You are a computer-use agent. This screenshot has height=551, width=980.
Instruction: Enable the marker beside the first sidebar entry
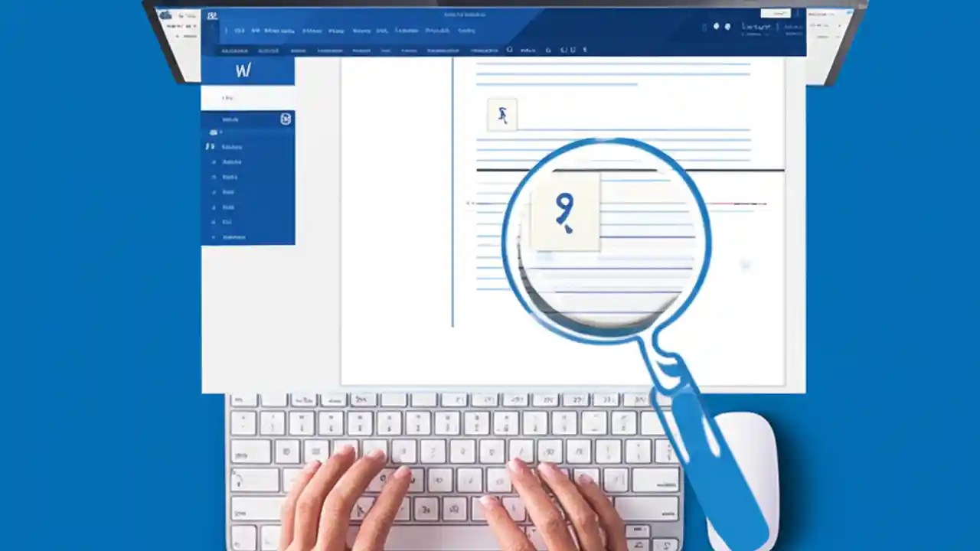[x=214, y=132]
